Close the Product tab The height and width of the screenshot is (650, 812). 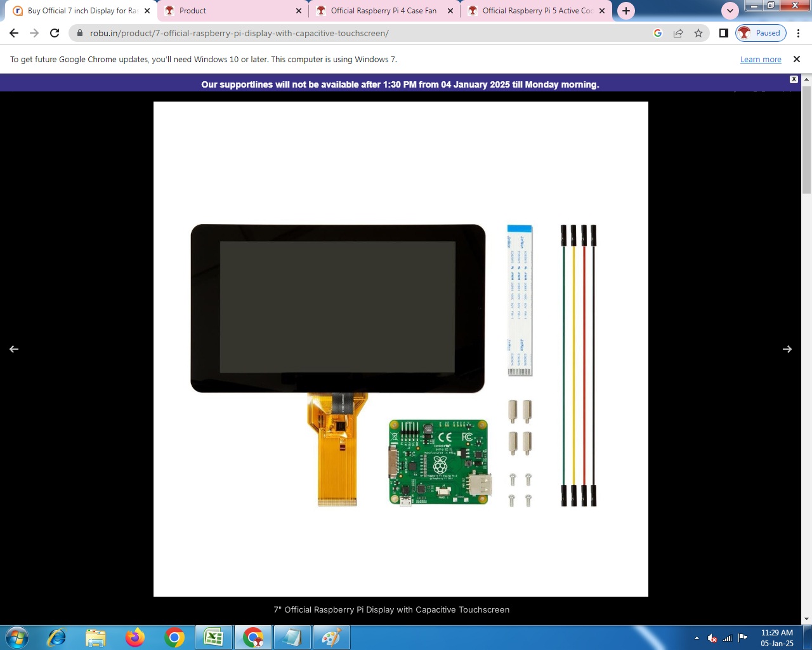tap(299, 11)
